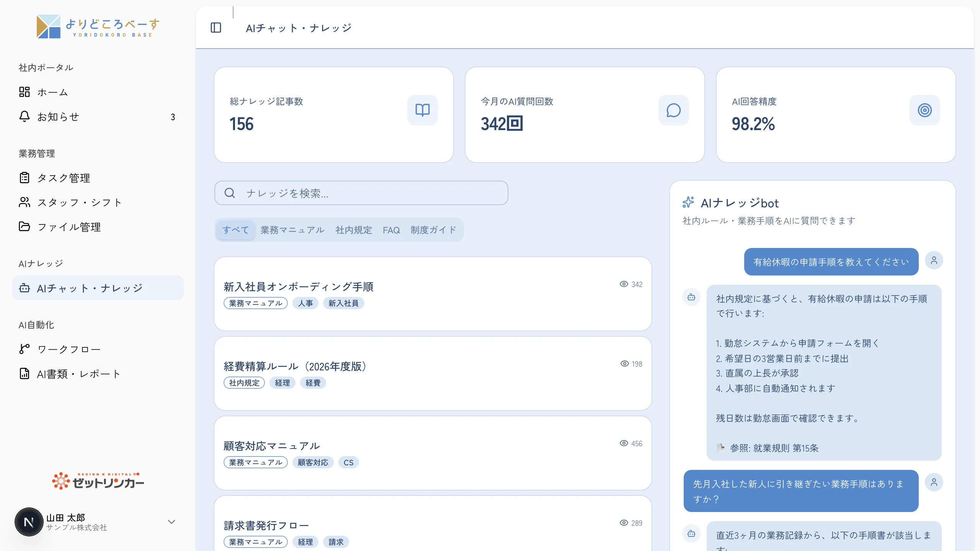
Task: Click the target icon in AI回答精度 card
Action: 925,110
